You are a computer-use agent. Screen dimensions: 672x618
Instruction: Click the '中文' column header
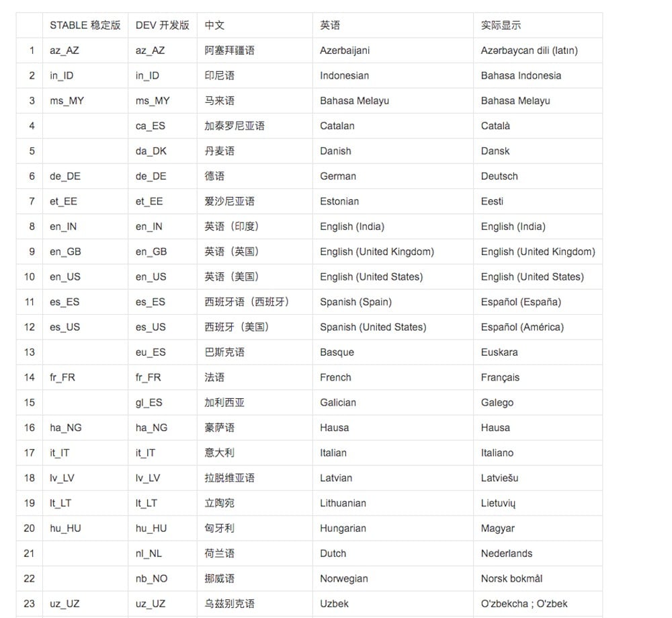(255, 26)
